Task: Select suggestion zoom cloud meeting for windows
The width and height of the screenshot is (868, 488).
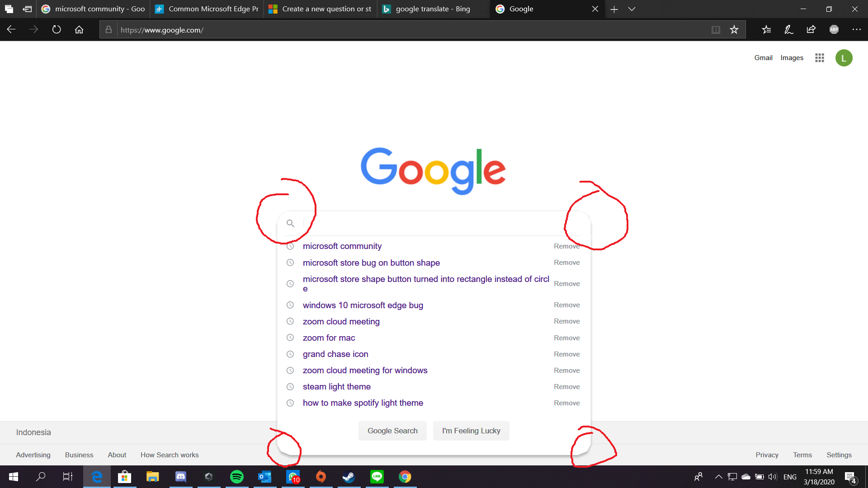Action: [365, 371]
